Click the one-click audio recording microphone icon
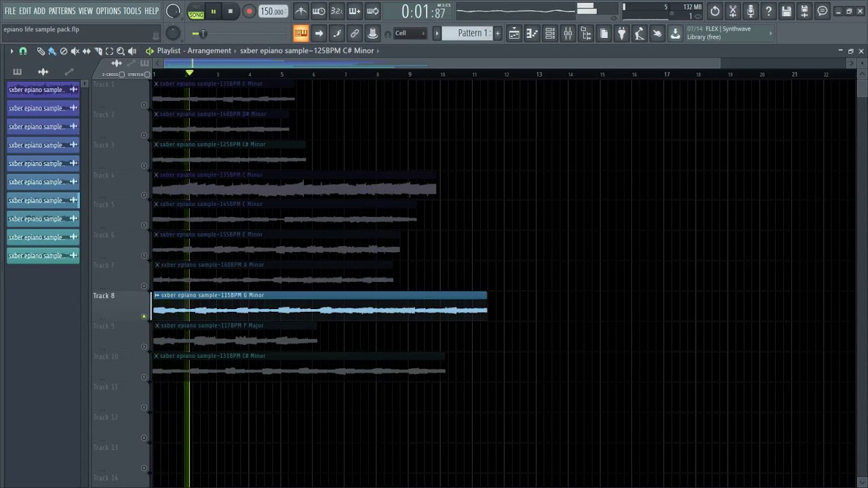 pos(751,12)
